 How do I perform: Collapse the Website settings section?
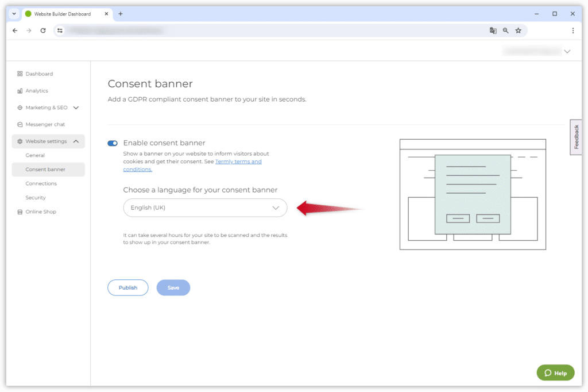[x=76, y=141]
